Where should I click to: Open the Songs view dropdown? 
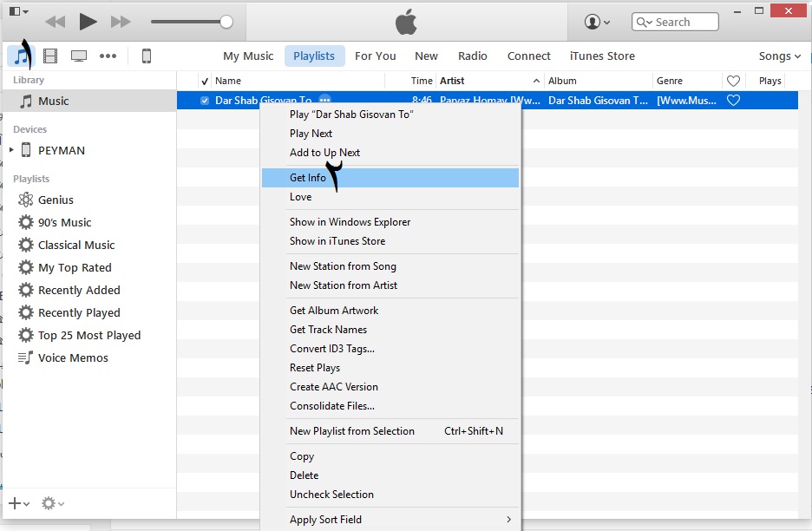click(779, 56)
